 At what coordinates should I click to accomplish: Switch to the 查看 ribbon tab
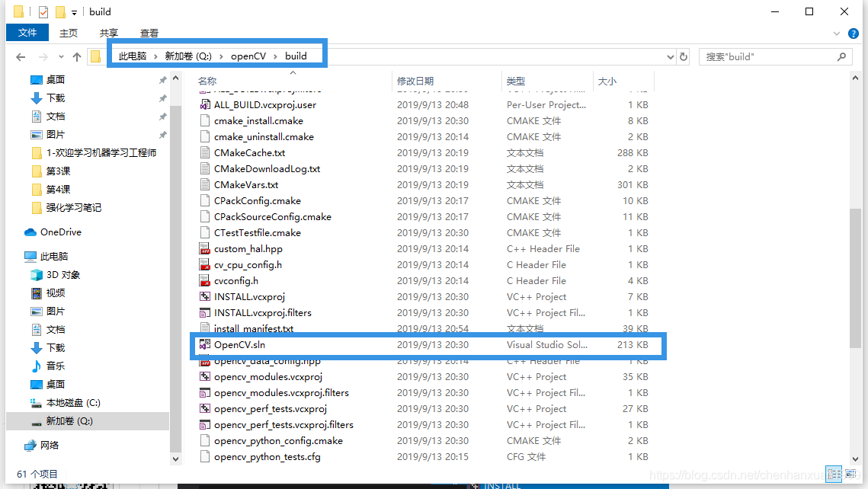149,34
